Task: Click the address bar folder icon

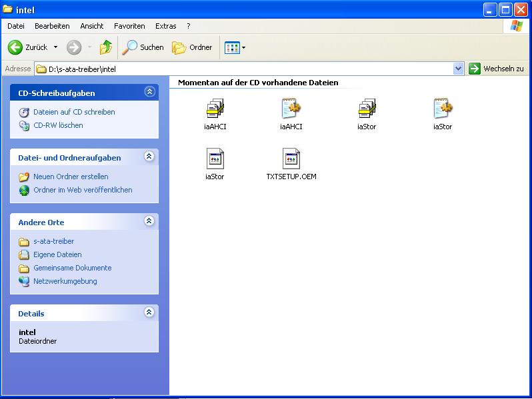Action: point(41,69)
